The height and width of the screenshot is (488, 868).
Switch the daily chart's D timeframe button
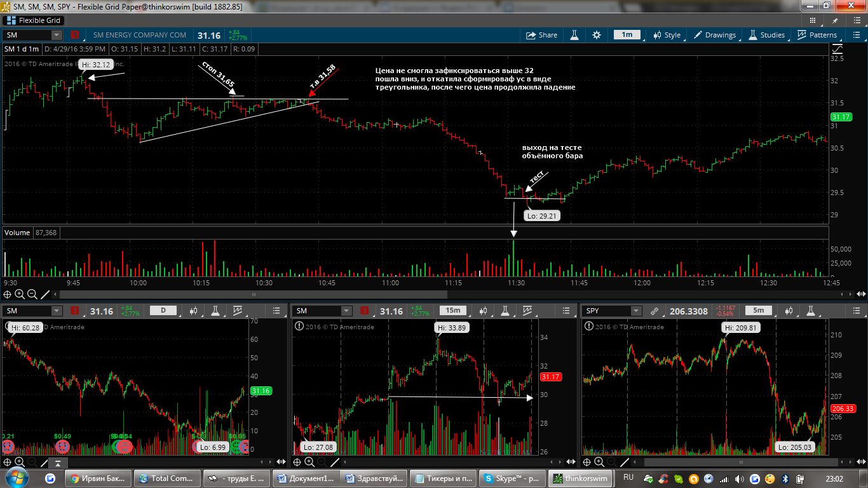tap(163, 311)
